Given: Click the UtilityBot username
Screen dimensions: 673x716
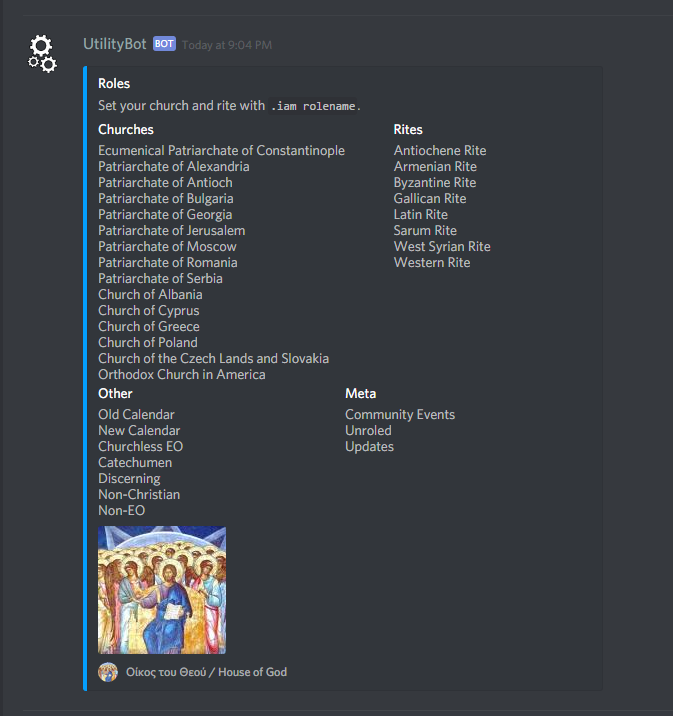Looking at the screenshot, I should (115, 44).
